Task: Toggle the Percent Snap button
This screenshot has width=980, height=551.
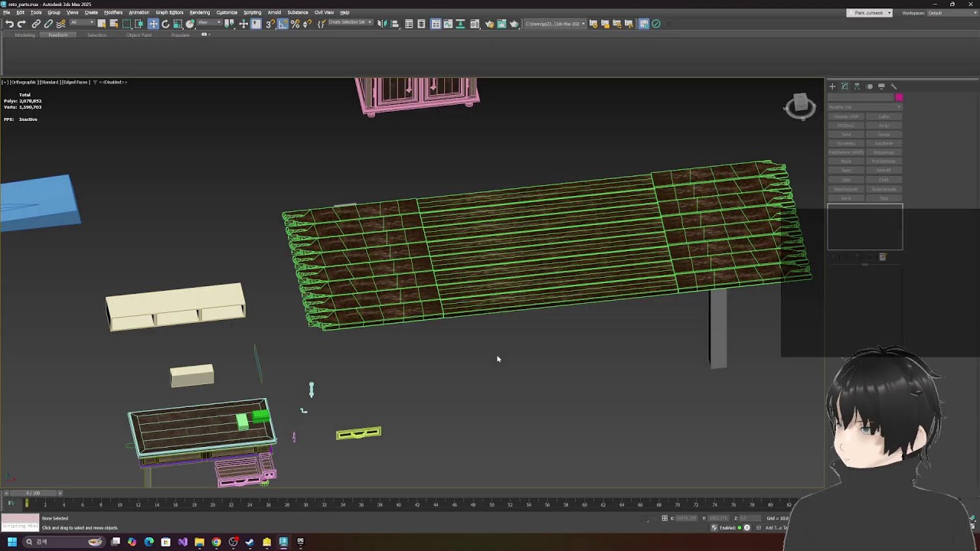Action: [x=295, y=24]
